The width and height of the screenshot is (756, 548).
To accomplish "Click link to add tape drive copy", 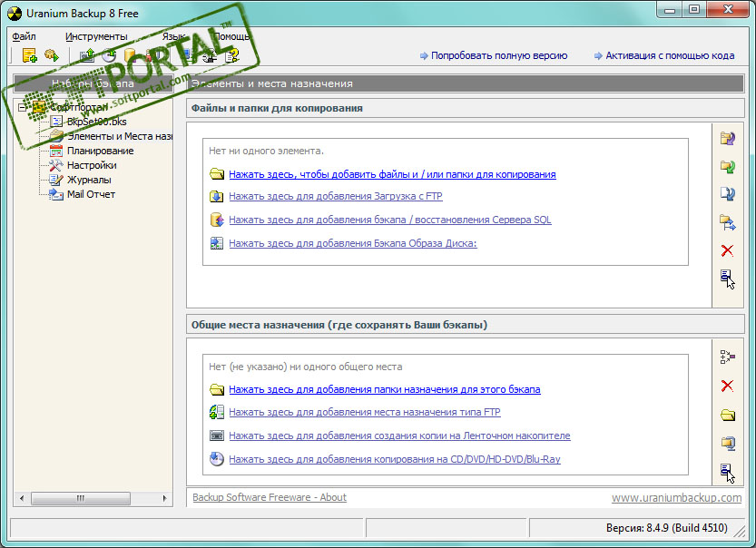I will click(x=399, y=435).
